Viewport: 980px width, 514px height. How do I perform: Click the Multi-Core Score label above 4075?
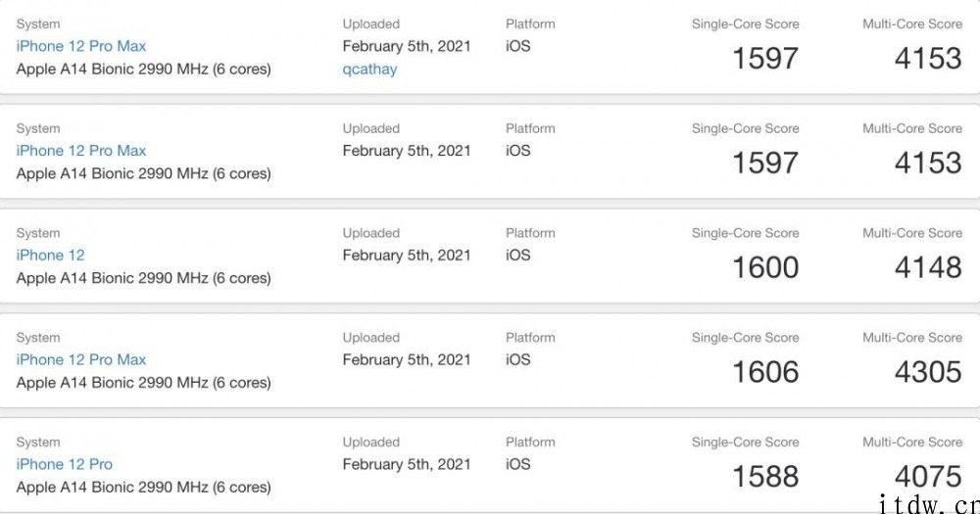[912, 443]
